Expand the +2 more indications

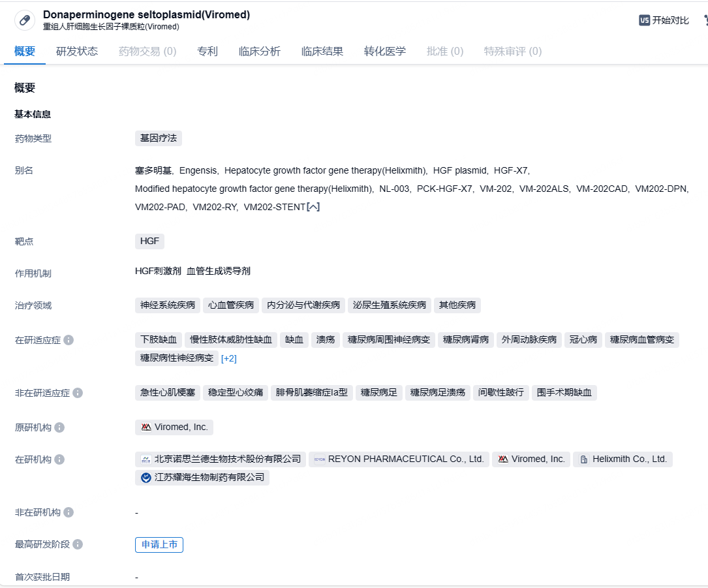[x=229, y=358]
